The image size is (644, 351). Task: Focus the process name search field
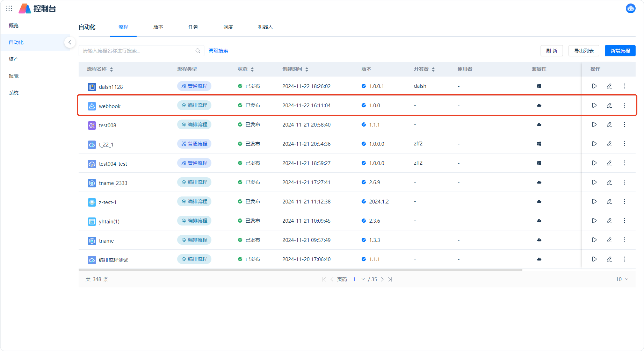click(135, 51)
